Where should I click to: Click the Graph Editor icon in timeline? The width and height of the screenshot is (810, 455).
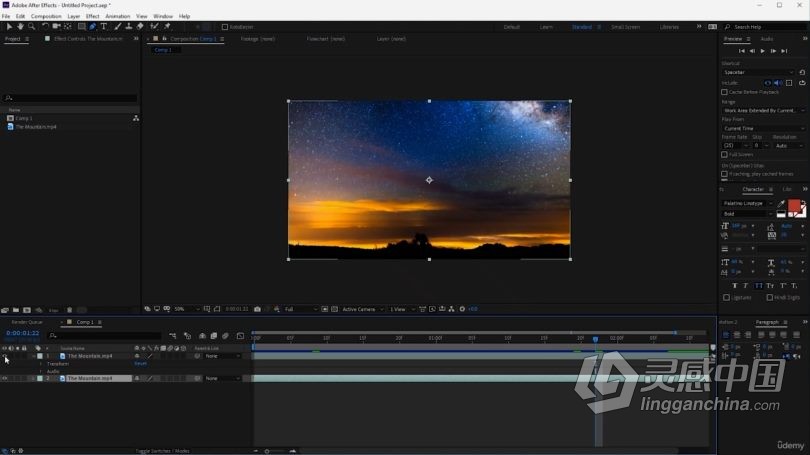[x=240, y=336]
